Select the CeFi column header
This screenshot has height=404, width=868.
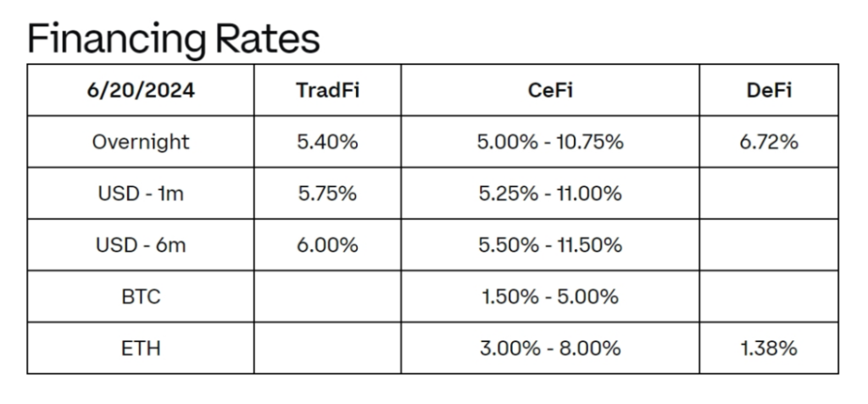[x=550, y=91]
